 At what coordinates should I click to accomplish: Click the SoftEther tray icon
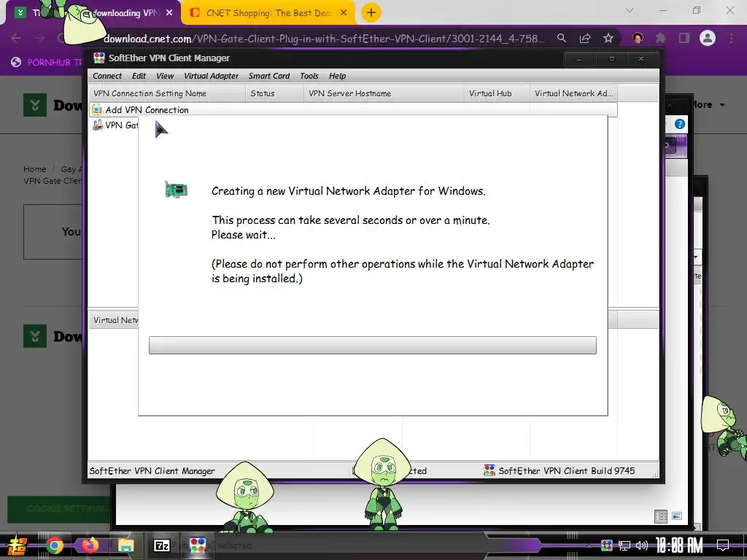(607, 545)
